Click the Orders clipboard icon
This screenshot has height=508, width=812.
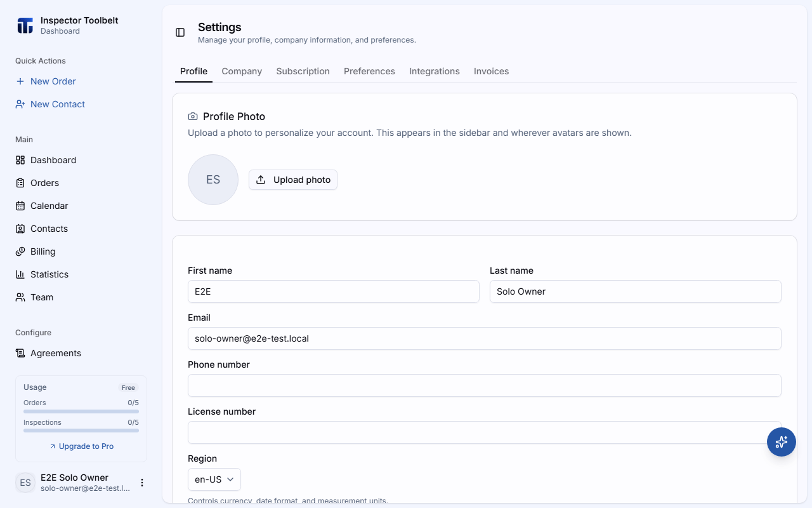[x=20, y=183]
